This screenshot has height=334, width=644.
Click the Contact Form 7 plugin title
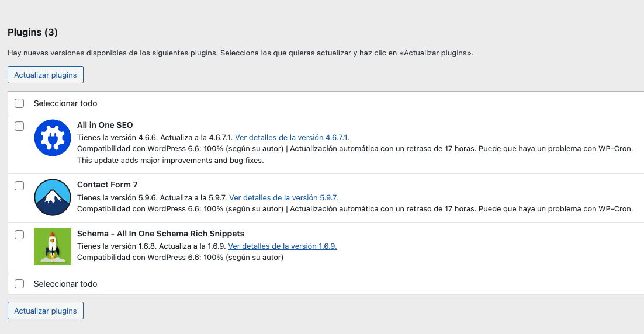pos(108,185)
